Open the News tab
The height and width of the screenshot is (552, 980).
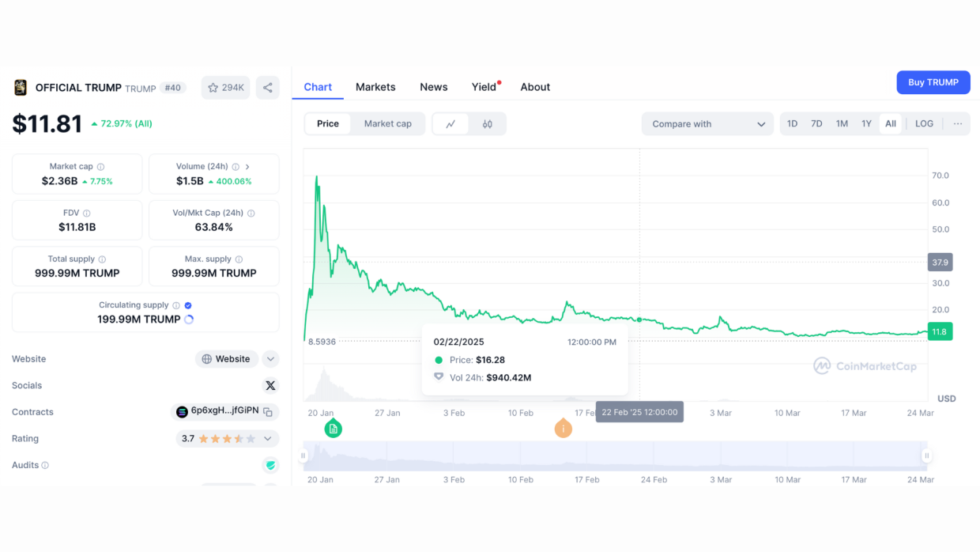[x=434, y=87]
